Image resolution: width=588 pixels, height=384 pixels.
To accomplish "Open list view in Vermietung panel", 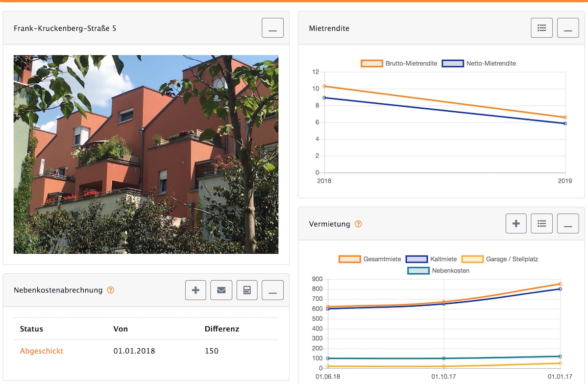I will coord(541,223).
